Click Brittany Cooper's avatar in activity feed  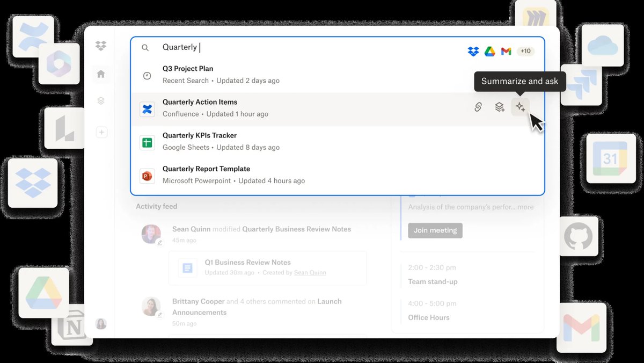[151, 306]
